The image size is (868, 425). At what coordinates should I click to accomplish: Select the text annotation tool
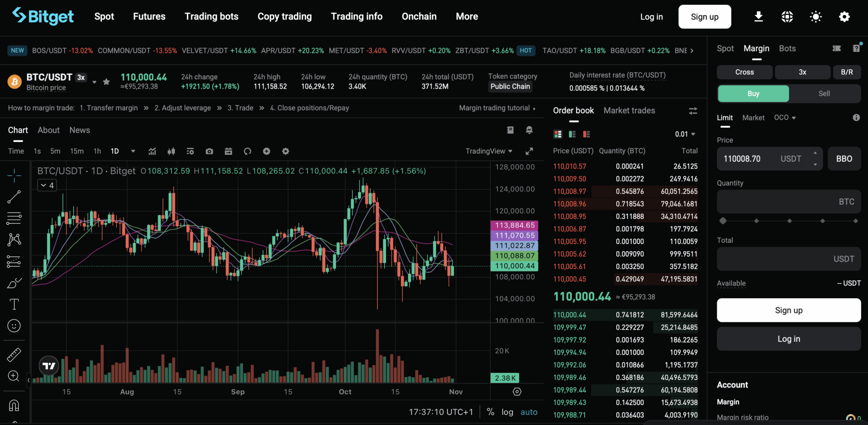click(14, 304)
